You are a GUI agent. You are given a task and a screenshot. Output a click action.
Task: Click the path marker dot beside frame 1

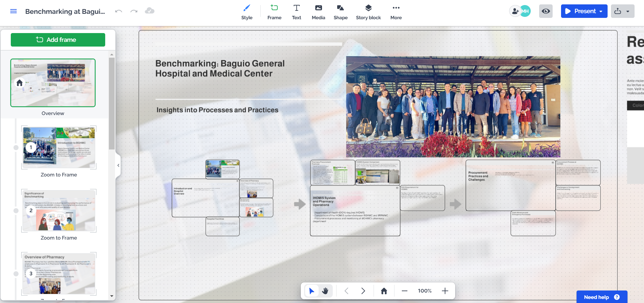[x=16, y=147]
